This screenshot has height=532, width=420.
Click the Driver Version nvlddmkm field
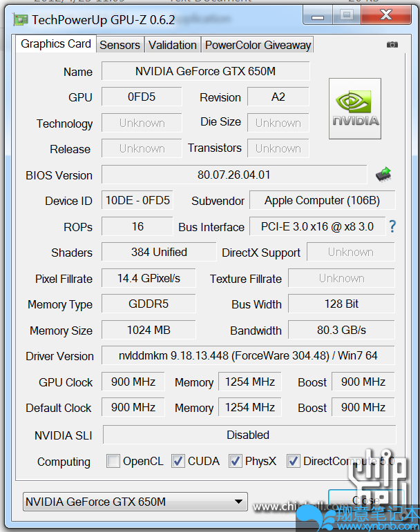pos(248,355)
